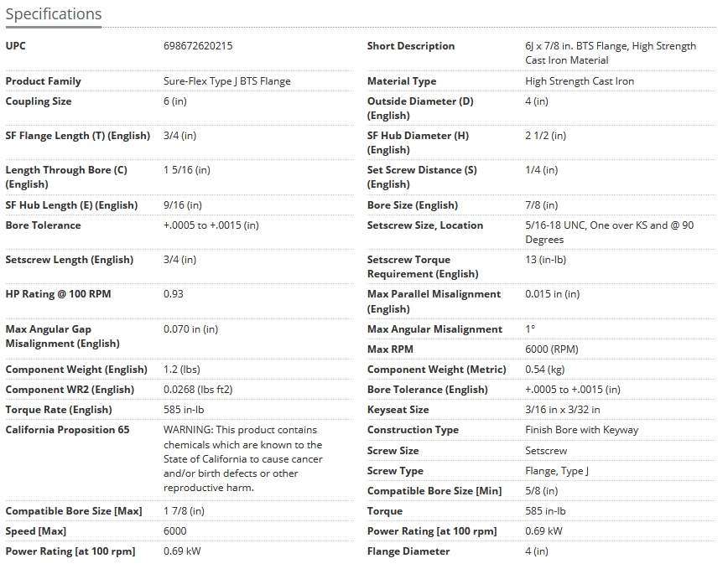Click the Coupling Size label

tap(39, 101)
